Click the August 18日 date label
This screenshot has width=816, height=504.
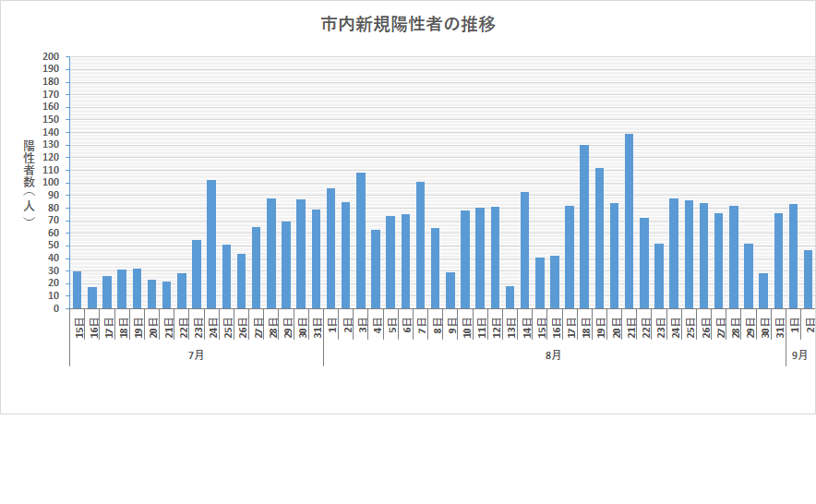pyautogui.click(x=586, y=328)
